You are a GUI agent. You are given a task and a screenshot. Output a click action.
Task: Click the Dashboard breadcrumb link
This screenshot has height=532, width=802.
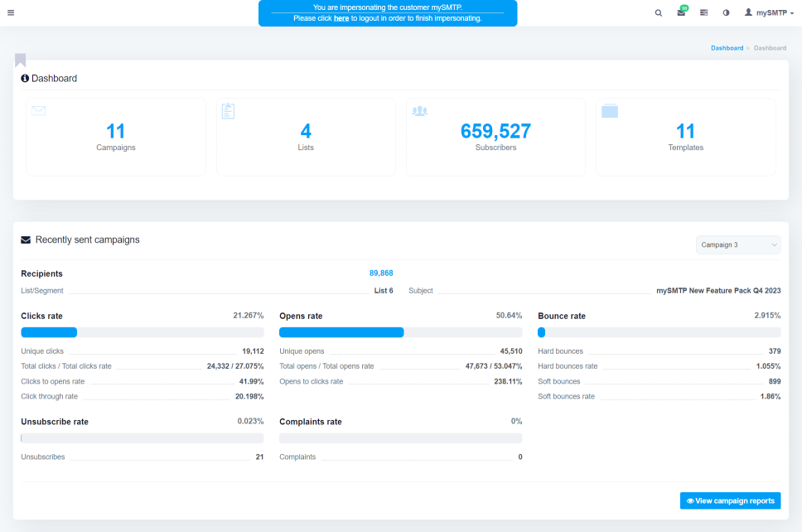point(727,48)
